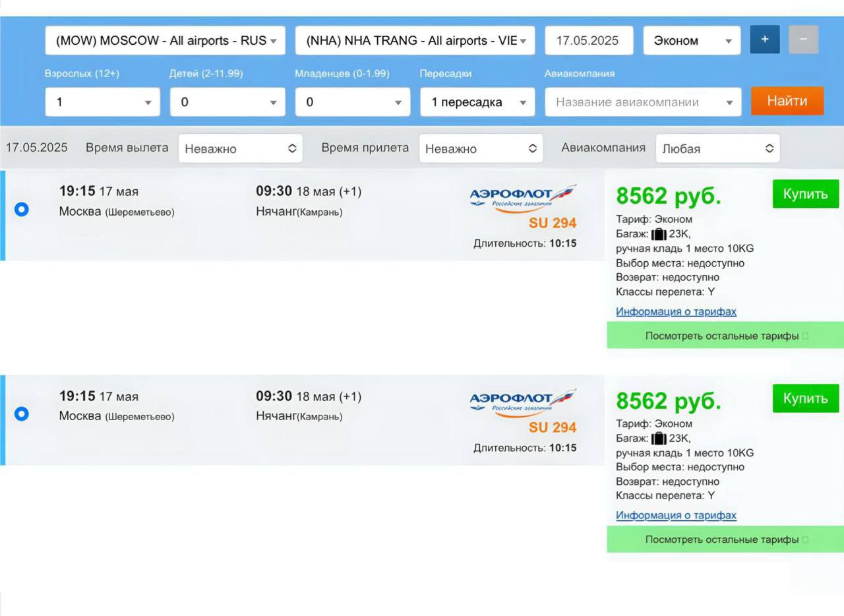The width and height of the screenshot is (844, 616).
Task: Open Время вылета departure time filter
Action: pos(240,148)
